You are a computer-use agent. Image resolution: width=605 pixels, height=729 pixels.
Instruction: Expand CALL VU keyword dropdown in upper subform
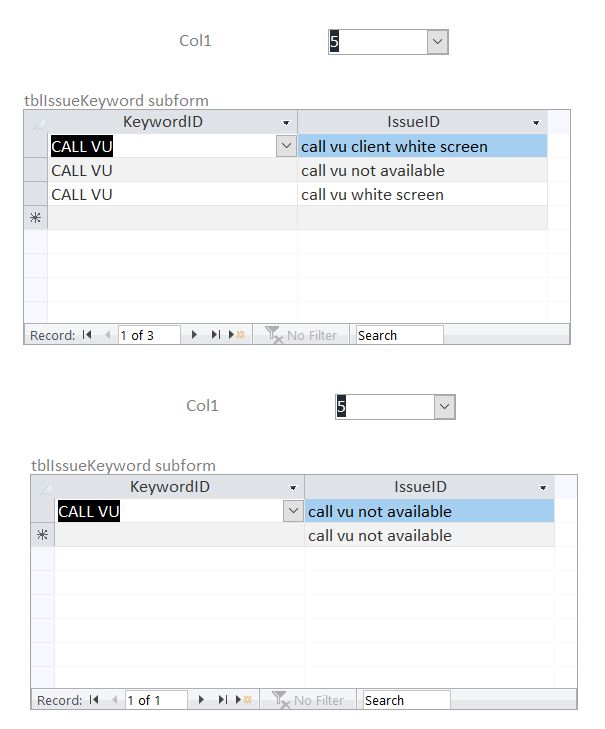pyautogui.click(x=286, y=146)
